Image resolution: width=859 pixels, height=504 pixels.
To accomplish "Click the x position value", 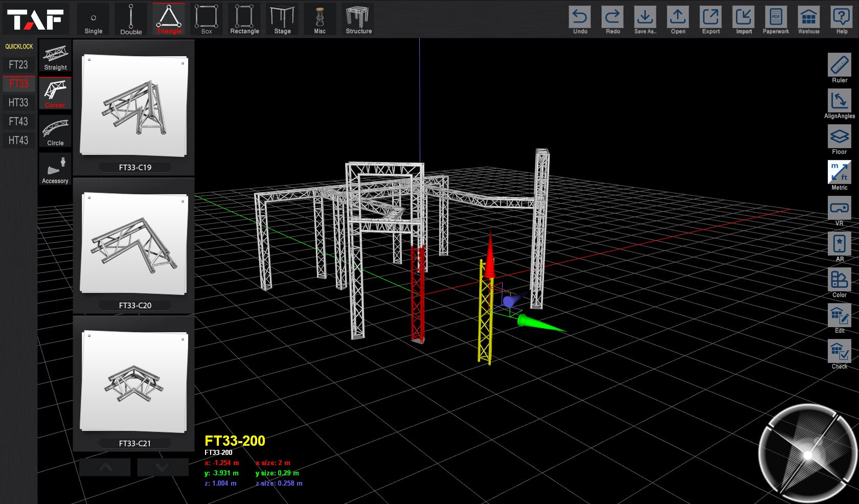I will pos(221,463).
